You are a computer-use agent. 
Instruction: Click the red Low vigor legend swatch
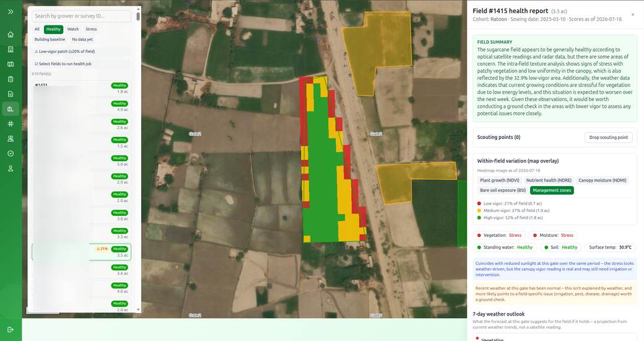tap(479, 203)
